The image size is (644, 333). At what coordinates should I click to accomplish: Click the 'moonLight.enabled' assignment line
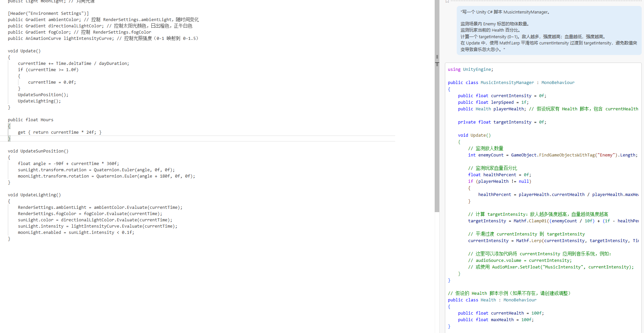pyautogui.click(x=76, y=233)
